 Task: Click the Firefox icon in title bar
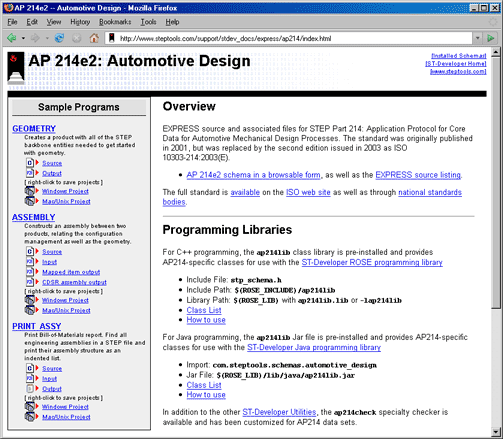click(x=9, y=8)
